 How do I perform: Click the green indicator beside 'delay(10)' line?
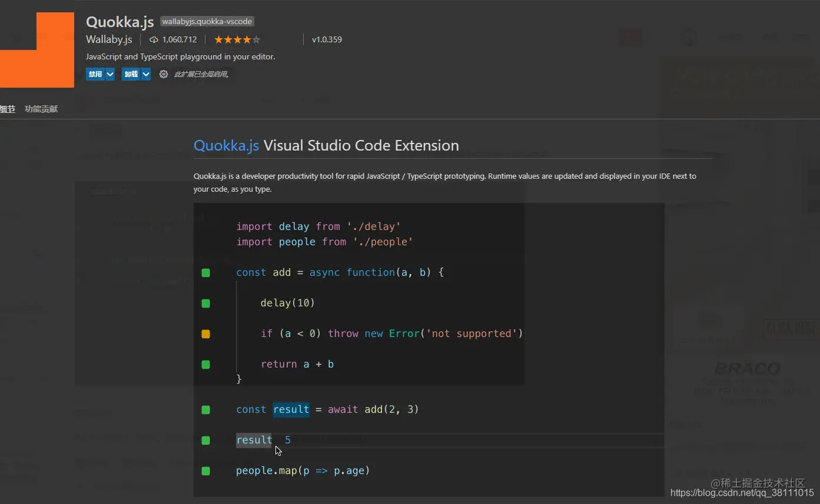[205, 303]
